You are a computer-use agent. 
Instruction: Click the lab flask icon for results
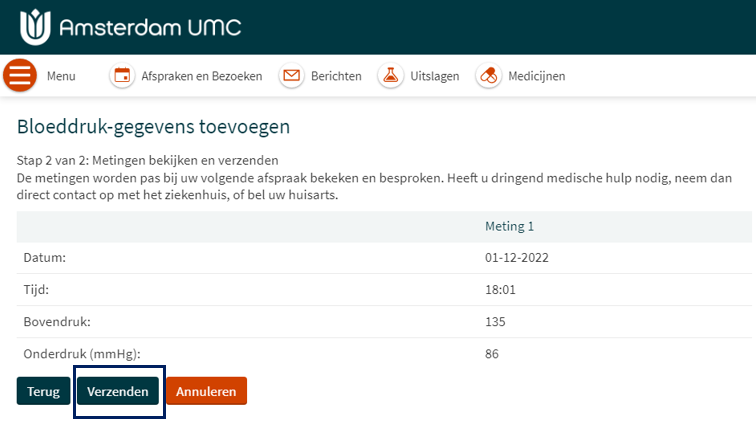[390, 76]
